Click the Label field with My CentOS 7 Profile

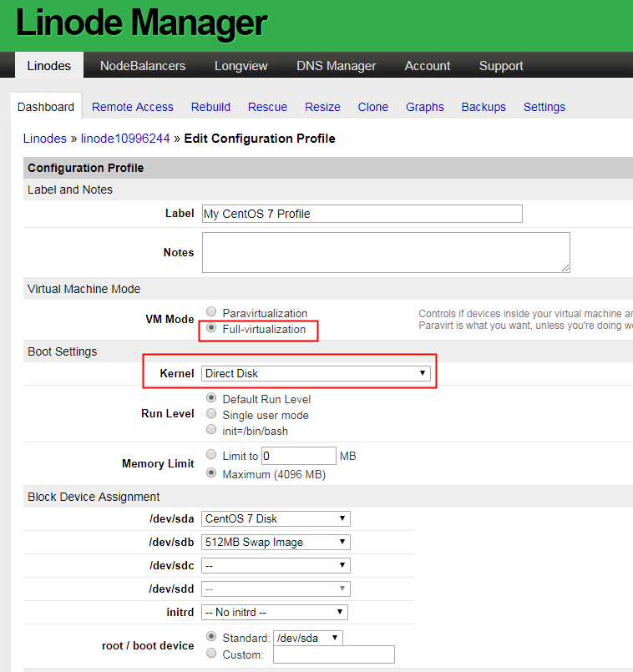coord(362,214)
